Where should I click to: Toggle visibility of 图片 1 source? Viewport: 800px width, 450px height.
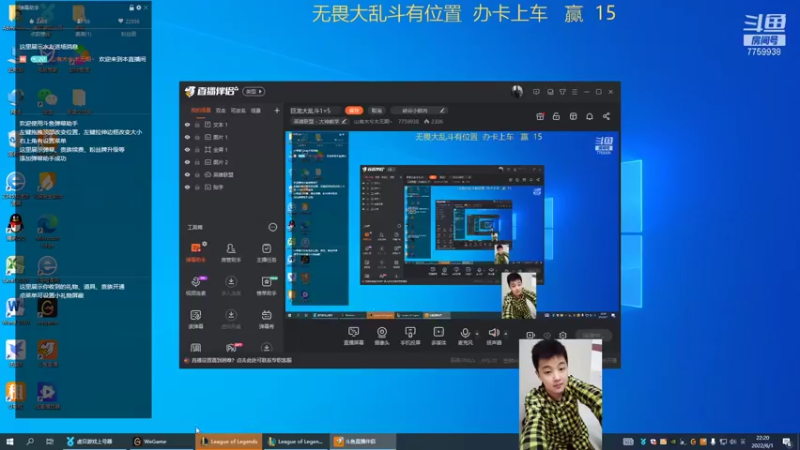(187, 137)
